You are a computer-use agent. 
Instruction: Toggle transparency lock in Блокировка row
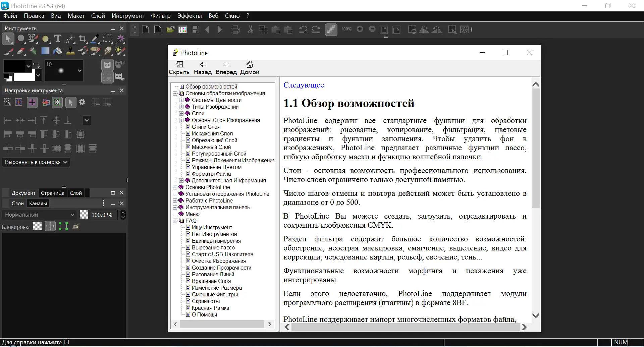pos(38,226)
